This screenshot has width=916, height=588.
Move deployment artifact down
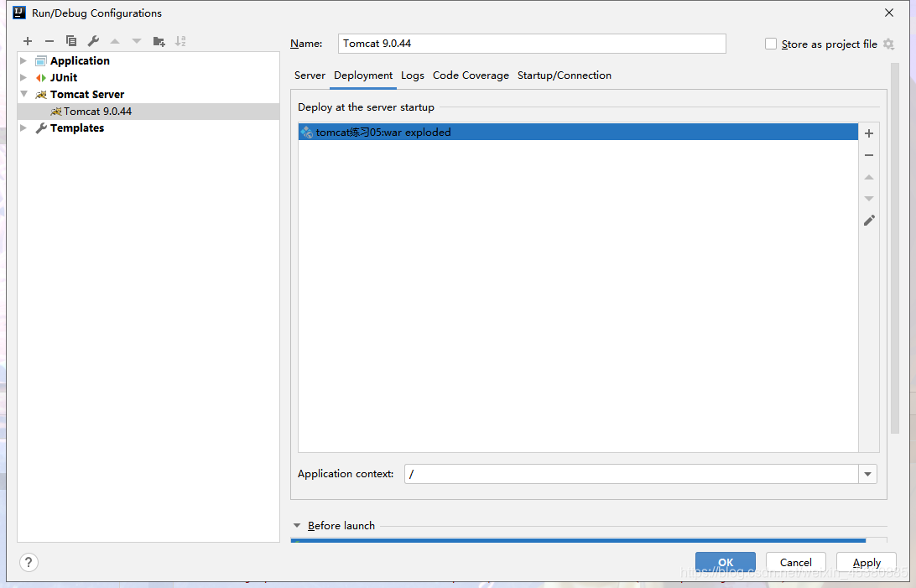(x=869, y=199)
